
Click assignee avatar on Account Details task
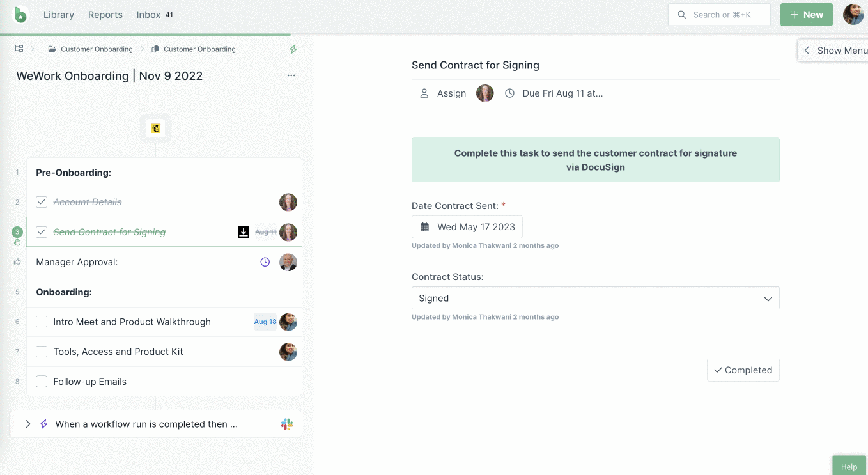coord(288,202)
